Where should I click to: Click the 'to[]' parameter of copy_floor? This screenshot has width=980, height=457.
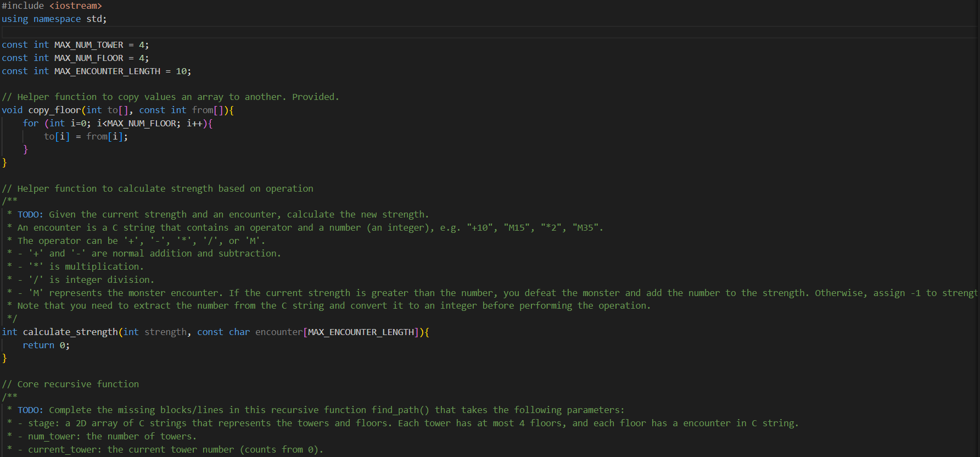coord(117,110)
